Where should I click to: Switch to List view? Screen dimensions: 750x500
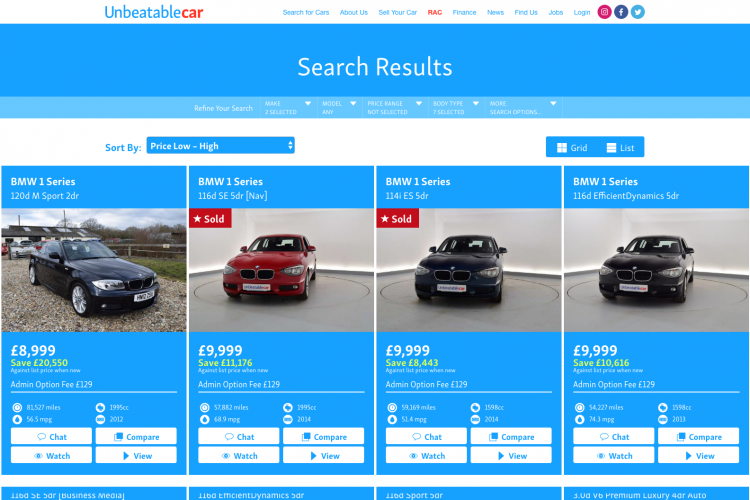620,148
